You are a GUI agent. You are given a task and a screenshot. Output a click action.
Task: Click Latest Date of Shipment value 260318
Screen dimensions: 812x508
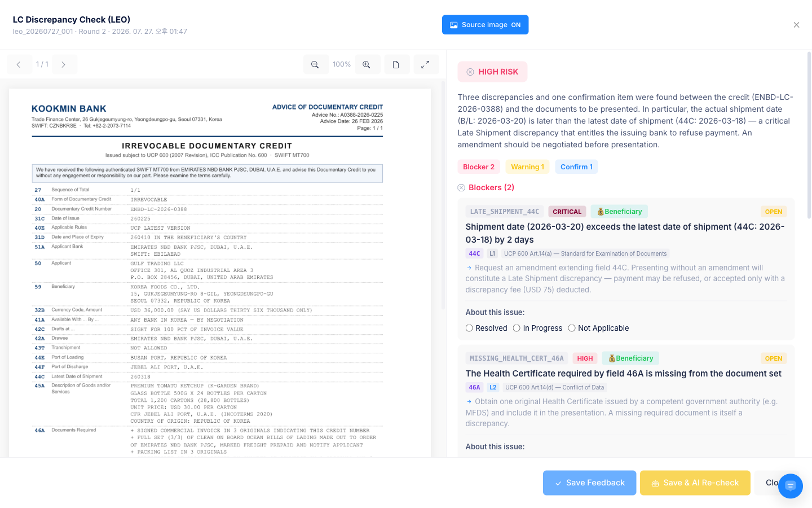(x=140, y=377)
